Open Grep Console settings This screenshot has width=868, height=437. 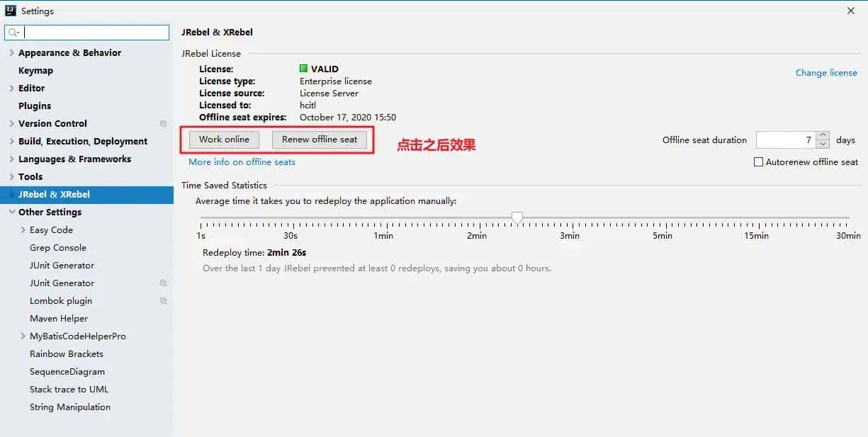pos(58,248)
